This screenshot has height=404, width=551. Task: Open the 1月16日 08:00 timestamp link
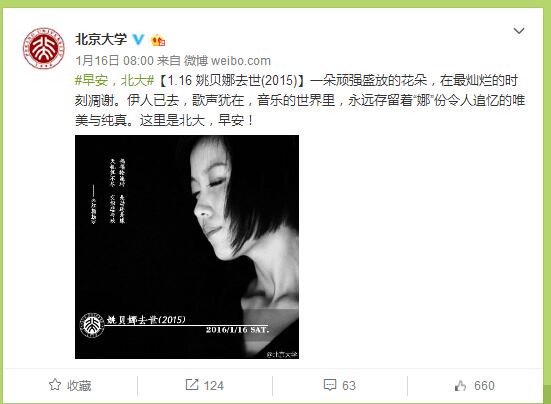point(115,61)
